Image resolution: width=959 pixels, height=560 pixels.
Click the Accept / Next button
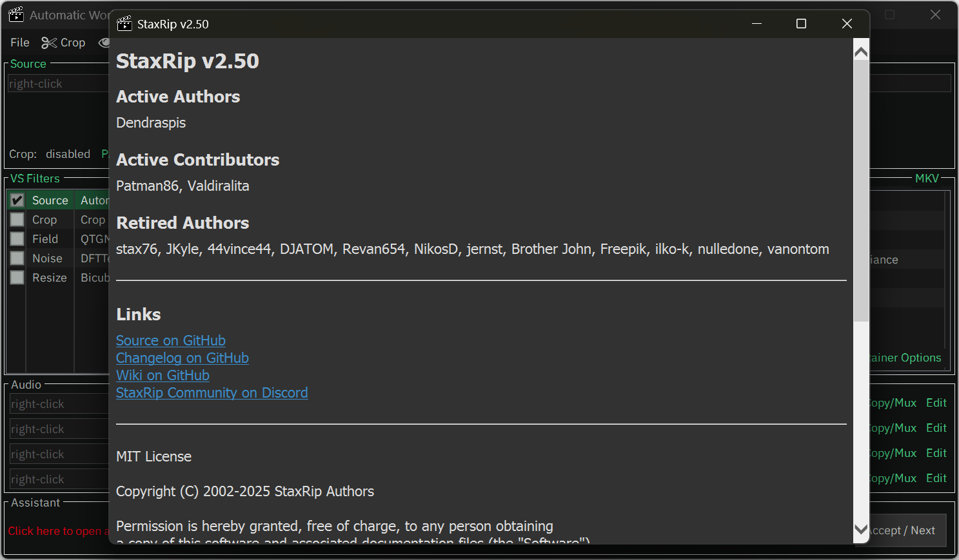(x=908, y=530)
